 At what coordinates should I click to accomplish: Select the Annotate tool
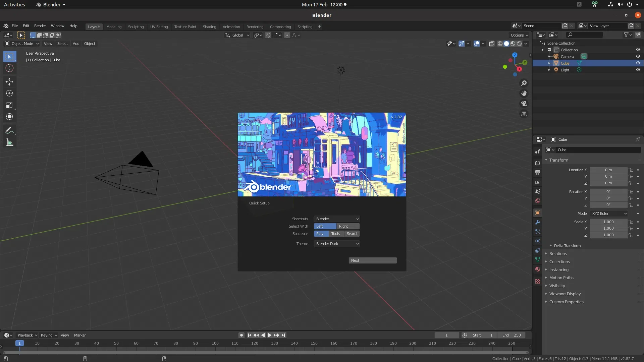coord(9,130)
